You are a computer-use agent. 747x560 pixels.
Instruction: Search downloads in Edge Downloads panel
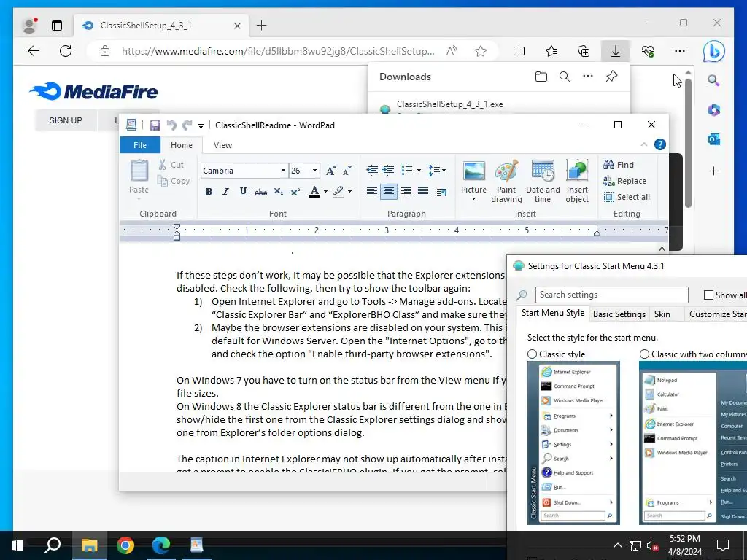click(565, 77)
